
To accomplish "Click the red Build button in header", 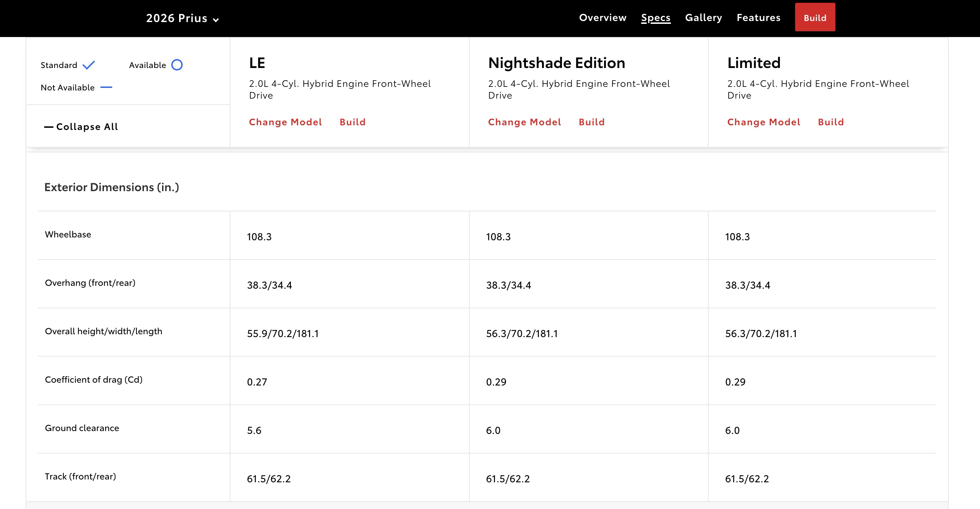I will (x=814, y=17).
